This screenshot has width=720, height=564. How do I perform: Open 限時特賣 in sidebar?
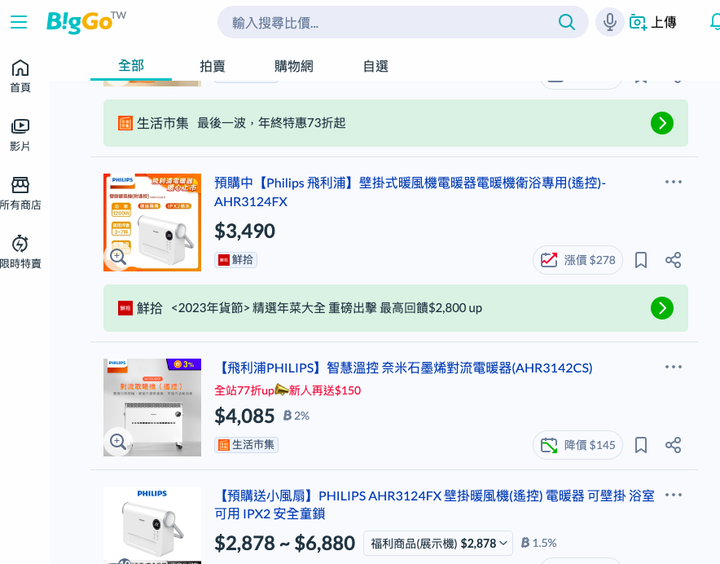click(20, 252)
